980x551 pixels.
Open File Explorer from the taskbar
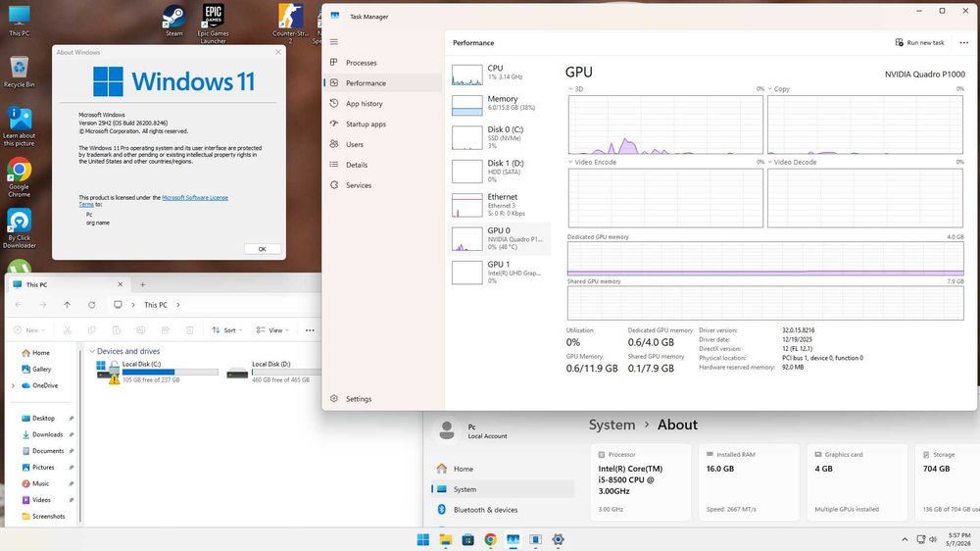coord(446,539)
